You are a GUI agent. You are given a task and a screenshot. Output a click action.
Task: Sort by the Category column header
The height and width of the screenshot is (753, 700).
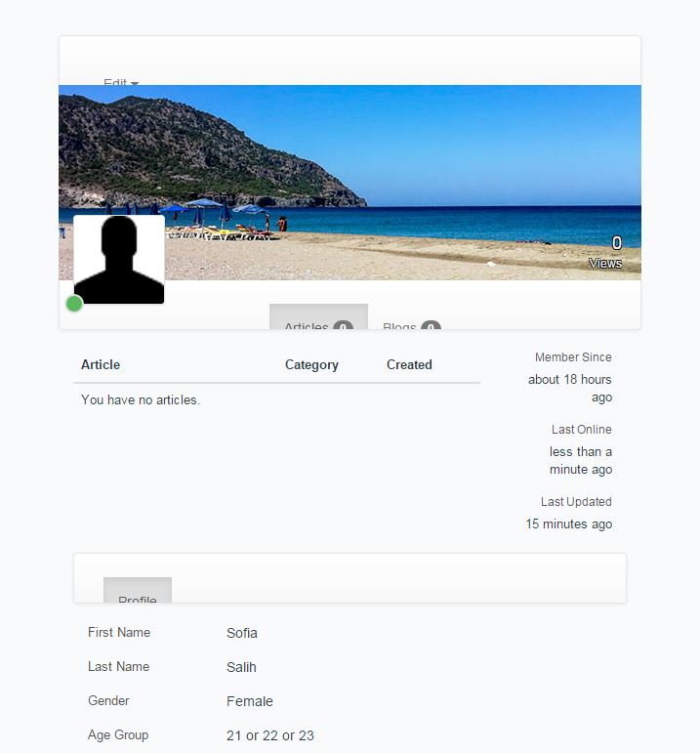click(311, 365)
